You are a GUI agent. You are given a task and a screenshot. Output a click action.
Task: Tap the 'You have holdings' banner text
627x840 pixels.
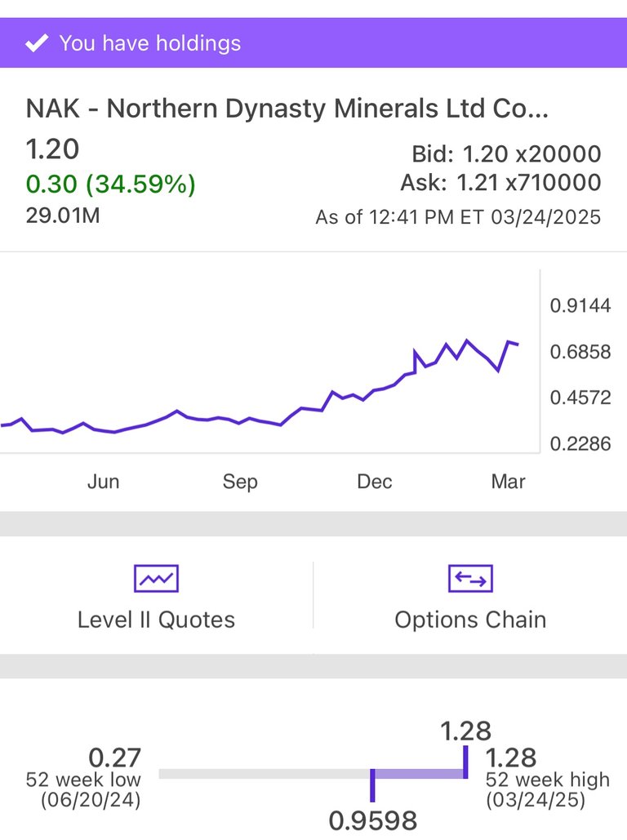tap(149, 43)
